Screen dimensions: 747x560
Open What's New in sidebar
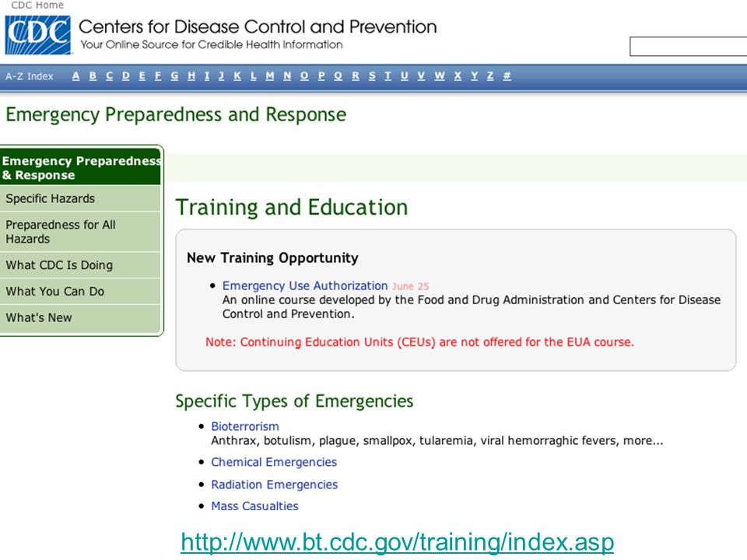(x=80, y=317)
